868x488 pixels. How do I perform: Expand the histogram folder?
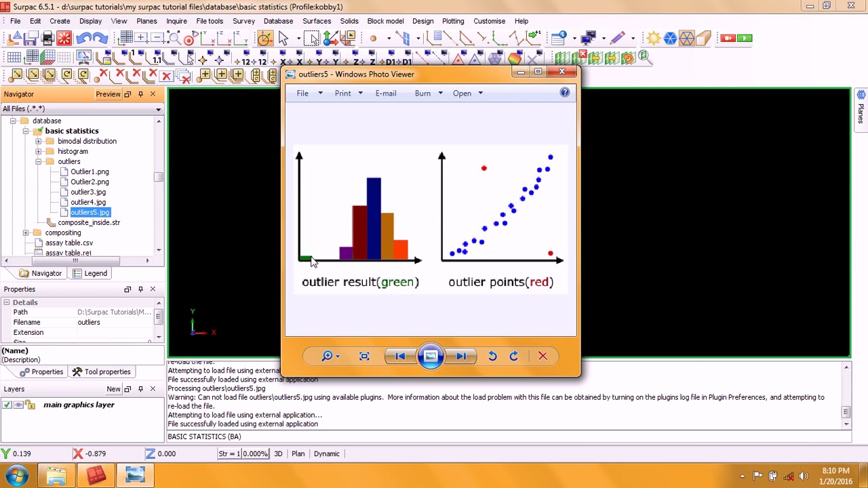point(39,151)
